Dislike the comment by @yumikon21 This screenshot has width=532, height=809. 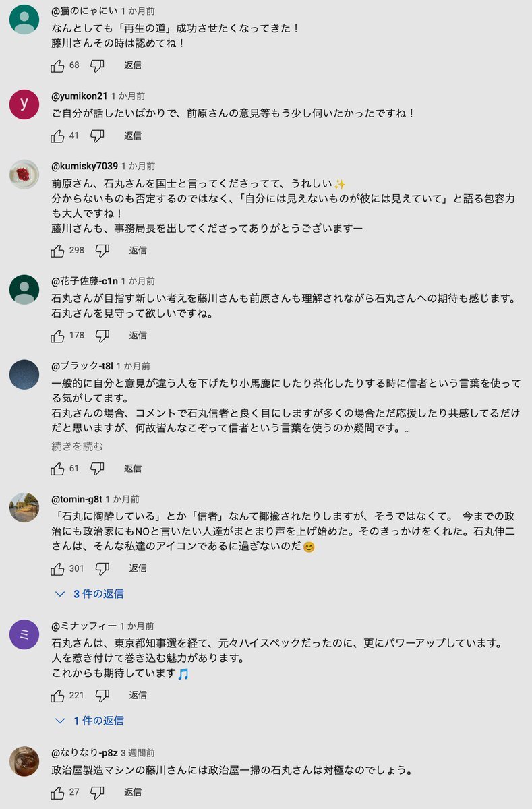point(97,136)
